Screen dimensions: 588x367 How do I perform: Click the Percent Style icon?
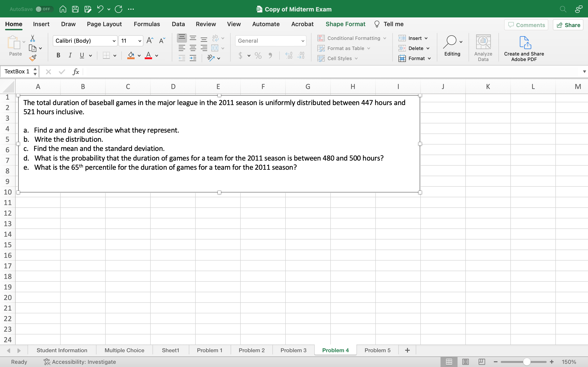pos(258,56)
